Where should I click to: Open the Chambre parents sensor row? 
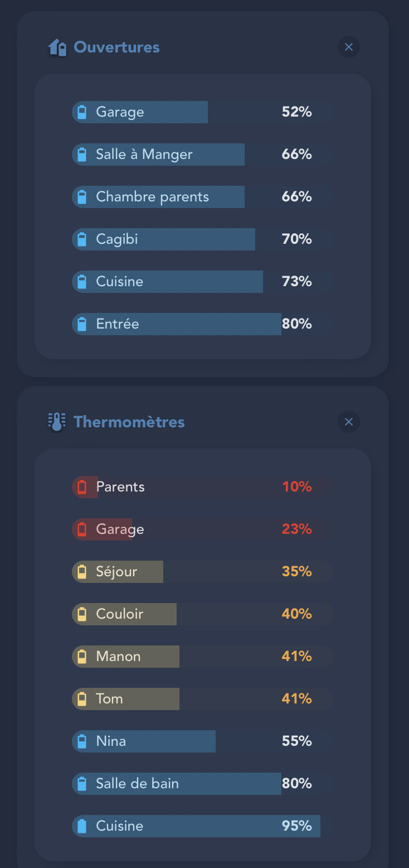203,197
